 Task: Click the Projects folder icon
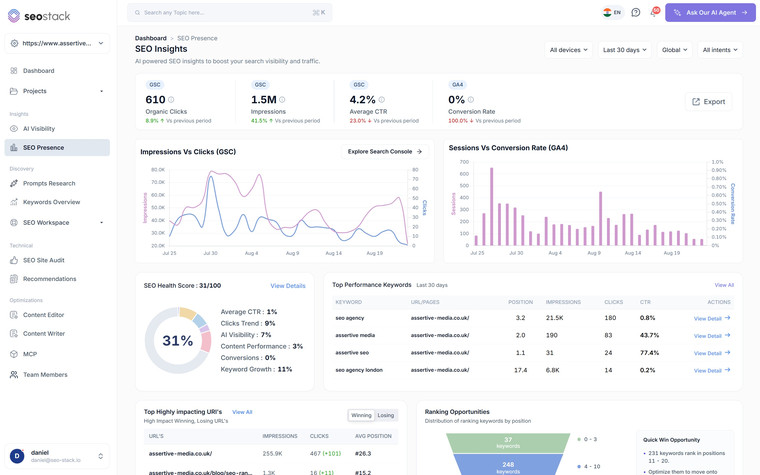(14, 91)
